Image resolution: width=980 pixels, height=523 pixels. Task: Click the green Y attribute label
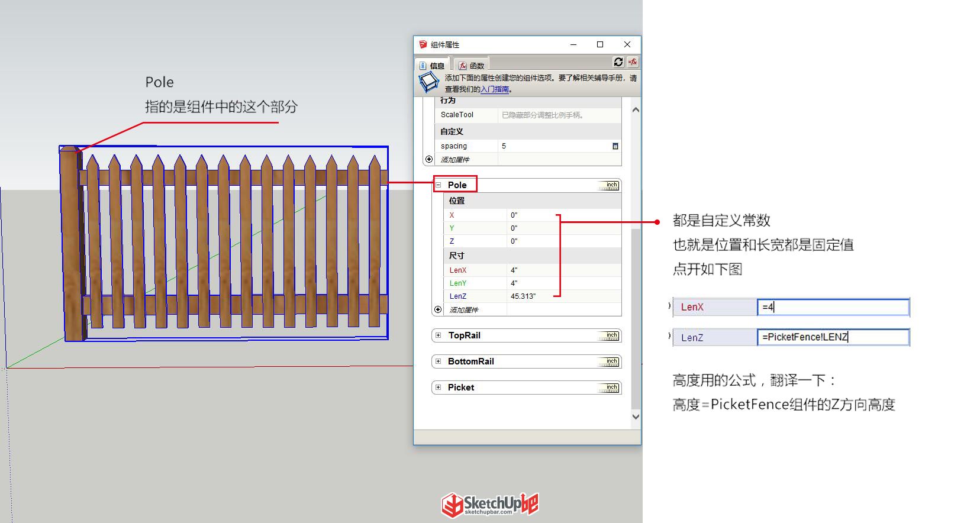[x=452, y=228]
